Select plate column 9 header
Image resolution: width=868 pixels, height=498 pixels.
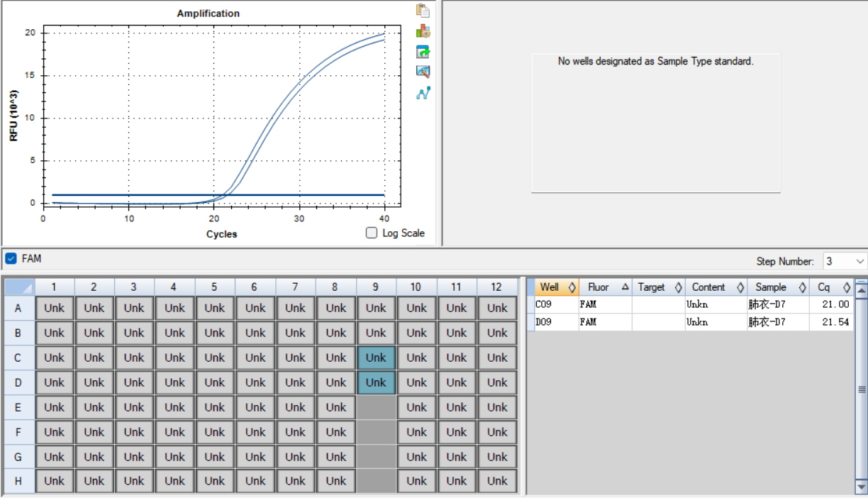pos(376,287)
